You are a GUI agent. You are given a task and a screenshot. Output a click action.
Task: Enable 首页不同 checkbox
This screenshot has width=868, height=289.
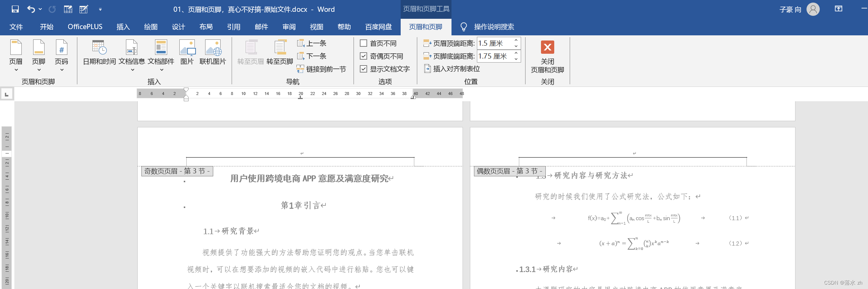point(363,43)
